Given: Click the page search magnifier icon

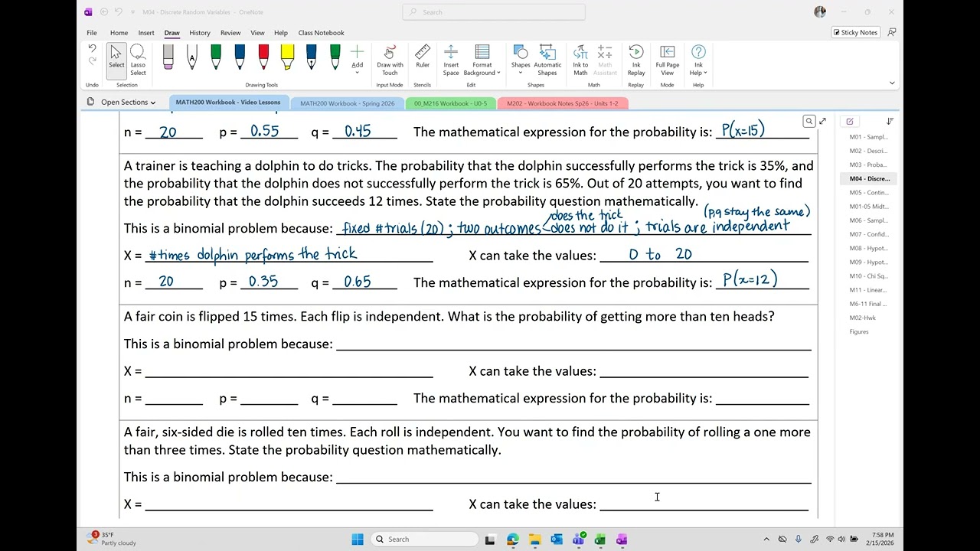Looking at the screenshot, I should (x=808, y=121).
